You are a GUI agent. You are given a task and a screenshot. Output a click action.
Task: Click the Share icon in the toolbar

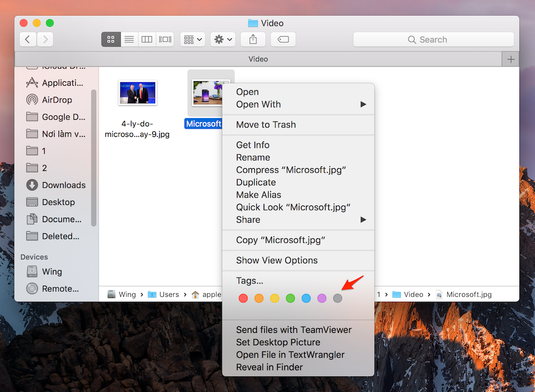[x=252, y=39]
